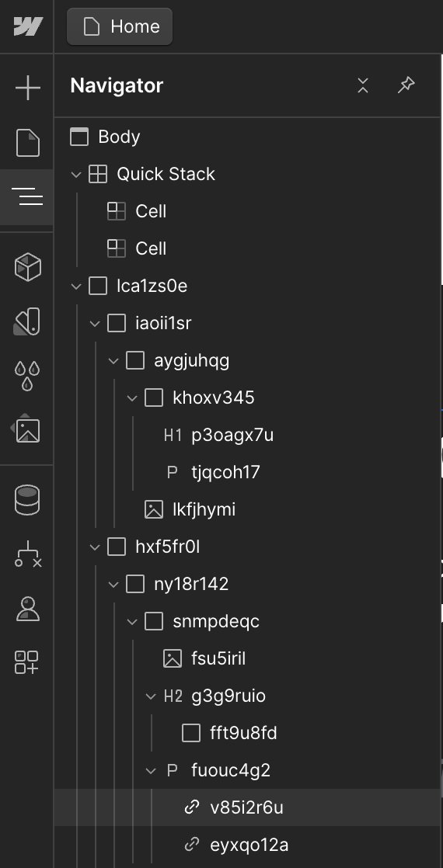Collapse the khoxv345 div block
Image resolution: width=443 pixels, height=868 pixels.
(132, 398)
